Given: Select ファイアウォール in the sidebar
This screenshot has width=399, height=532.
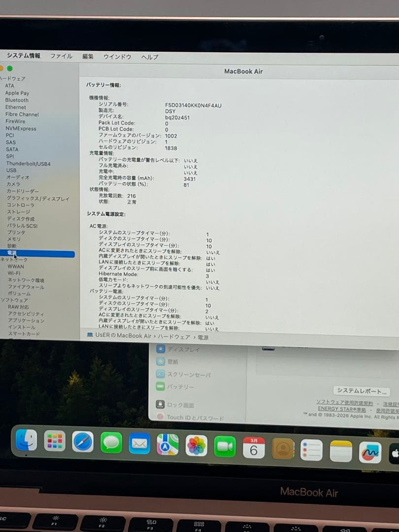Looking at the screenshot, I should coord(26,287).
